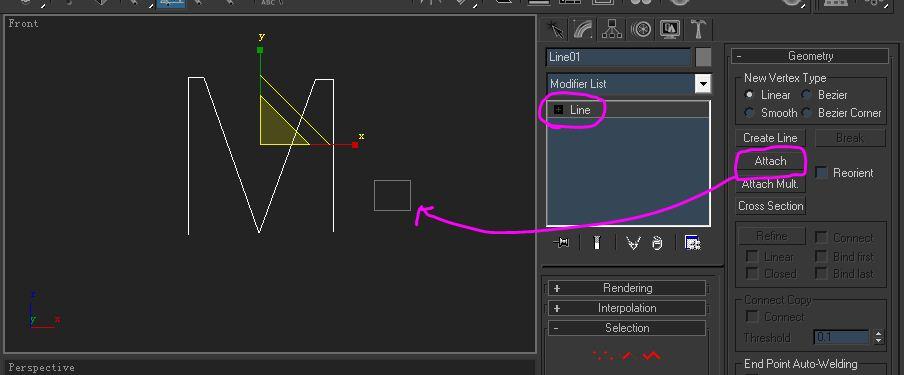Click the Cross Section button

coord(770,206)
